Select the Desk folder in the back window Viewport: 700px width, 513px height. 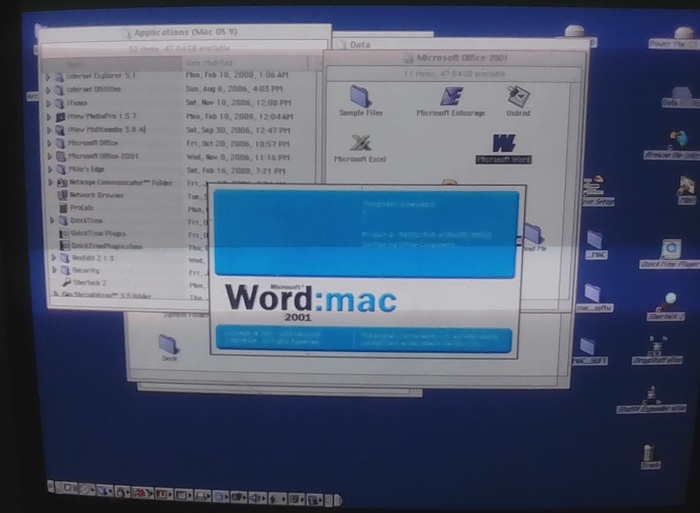[168, 345]
